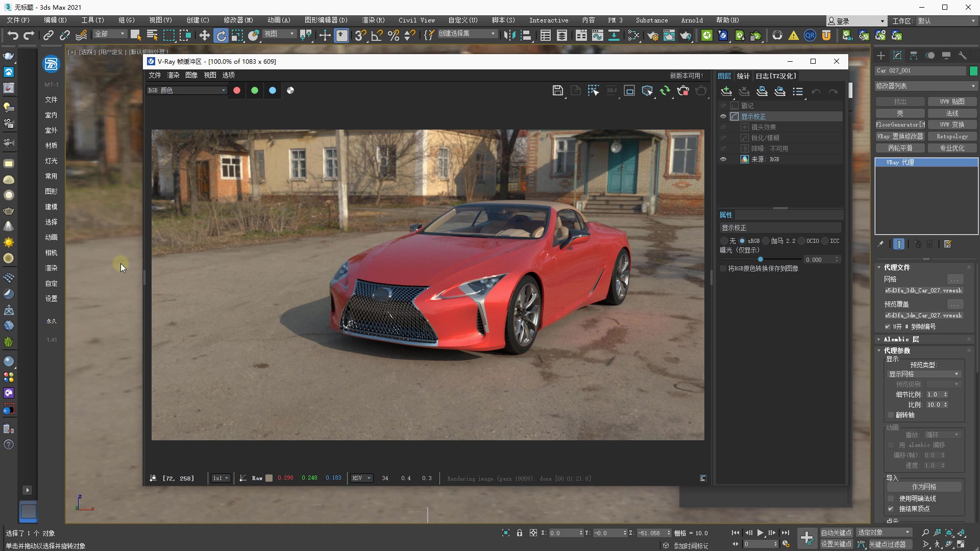Toggle the 翻转轴 checkbox

[x=891, y=415]
